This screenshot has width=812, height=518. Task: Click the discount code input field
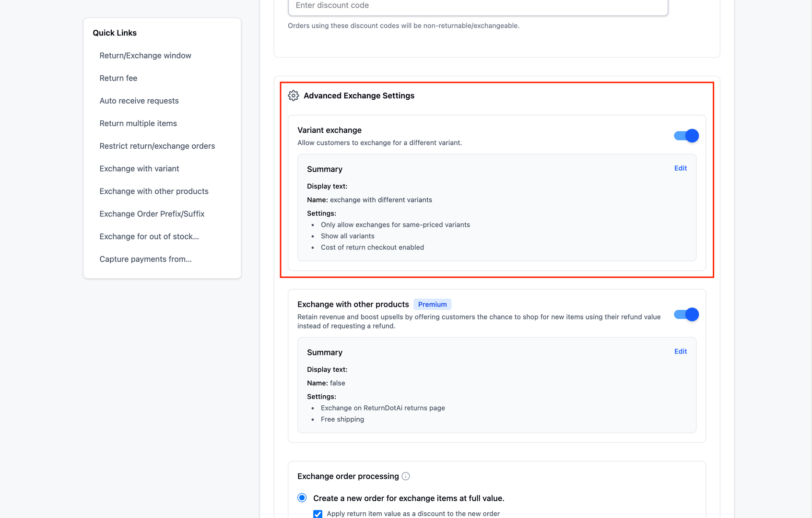(x=477, y=5)
